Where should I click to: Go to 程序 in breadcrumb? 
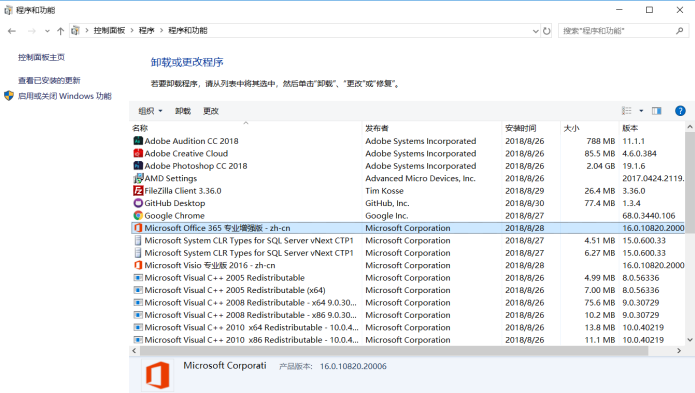coord(146,31)
